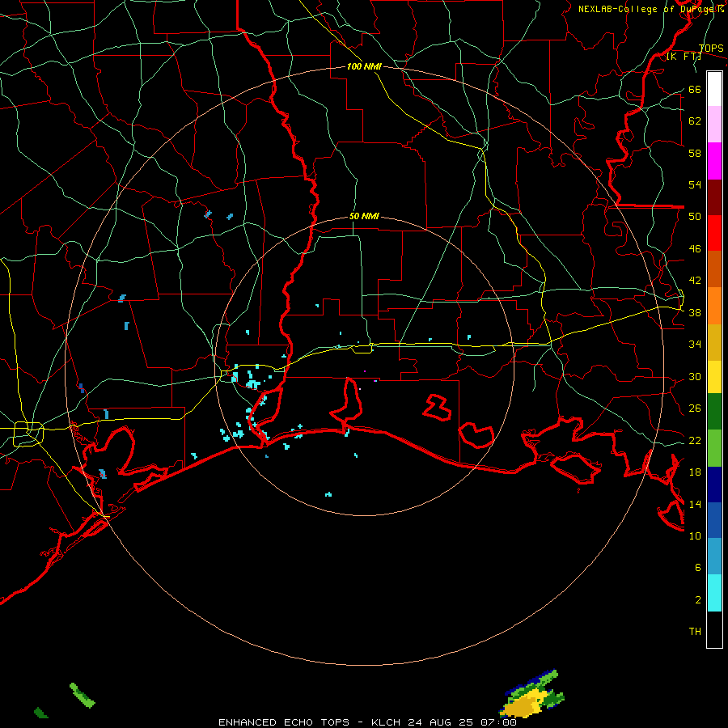Click the 'ENHANCED ECHO TOPS' caption
The image size is (728, 728).
(284, 722)
